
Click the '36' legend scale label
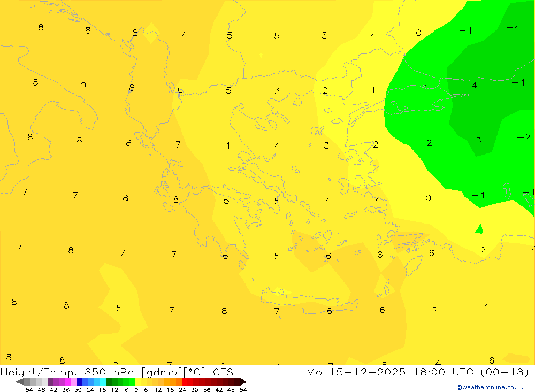tap(207, 390)
